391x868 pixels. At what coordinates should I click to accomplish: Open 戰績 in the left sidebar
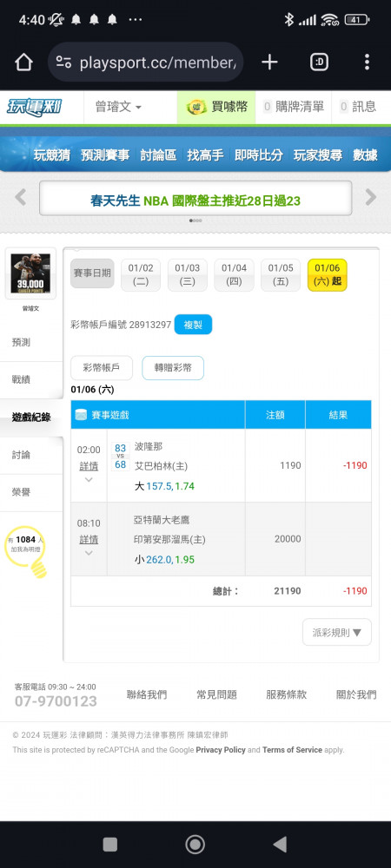coord(21,380)
